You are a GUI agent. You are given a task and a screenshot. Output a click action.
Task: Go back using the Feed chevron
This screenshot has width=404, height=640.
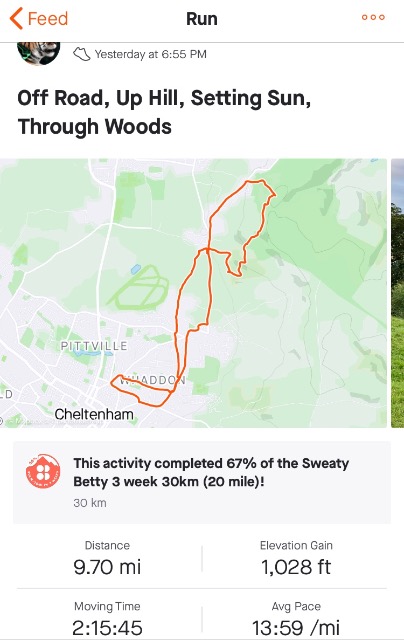pos(16,19)
